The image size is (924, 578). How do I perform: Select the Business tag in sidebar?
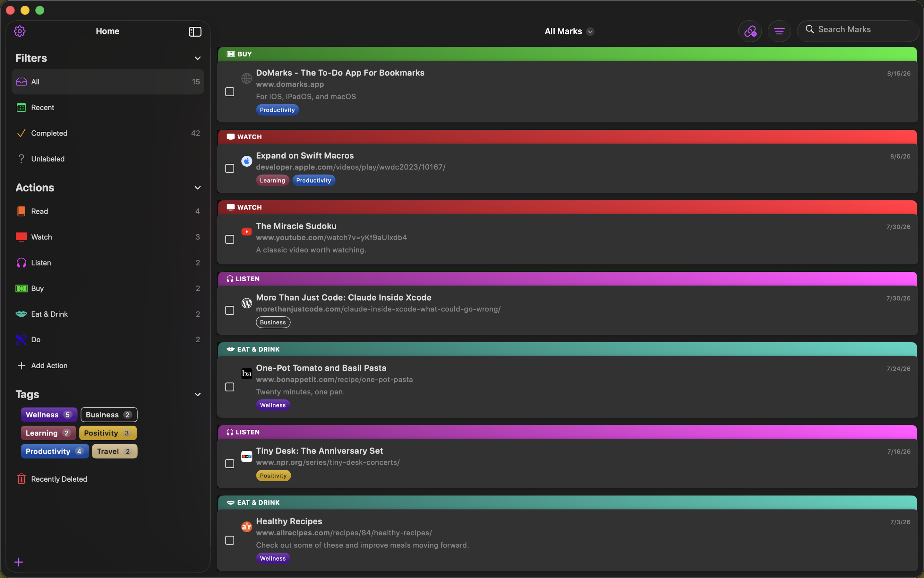pyautogui.click(x=109, y=415)
